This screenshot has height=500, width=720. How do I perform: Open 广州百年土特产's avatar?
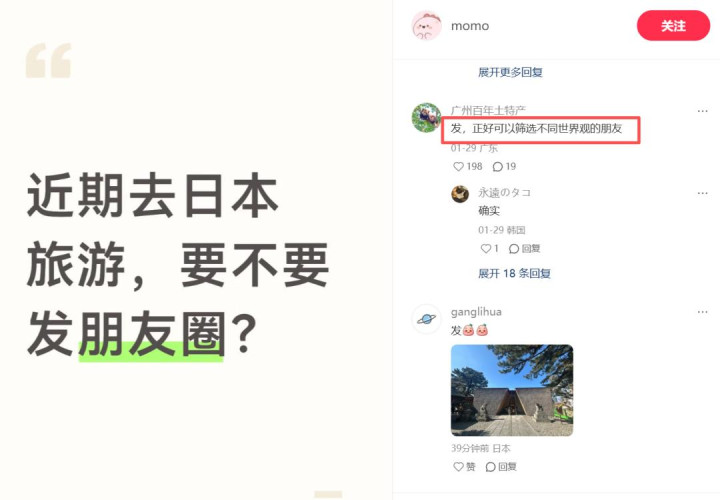coord(426,118)
